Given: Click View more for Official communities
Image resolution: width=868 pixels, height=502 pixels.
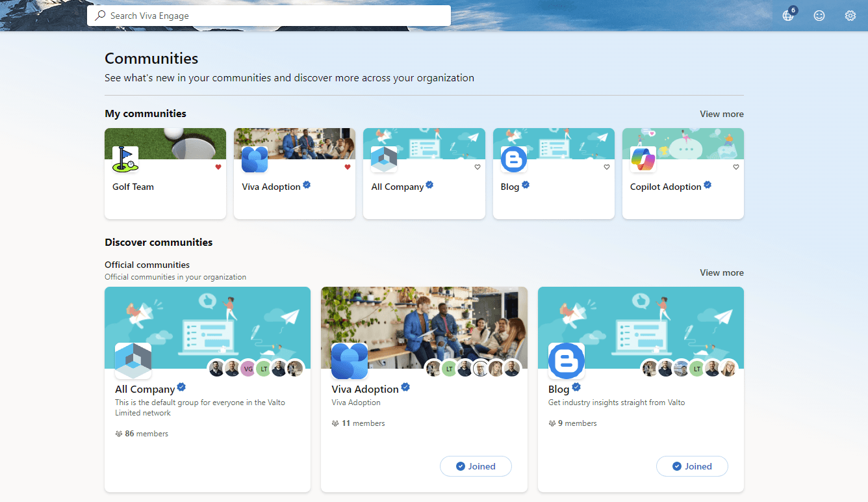Looking at the screenshot, I should (722, 272).
